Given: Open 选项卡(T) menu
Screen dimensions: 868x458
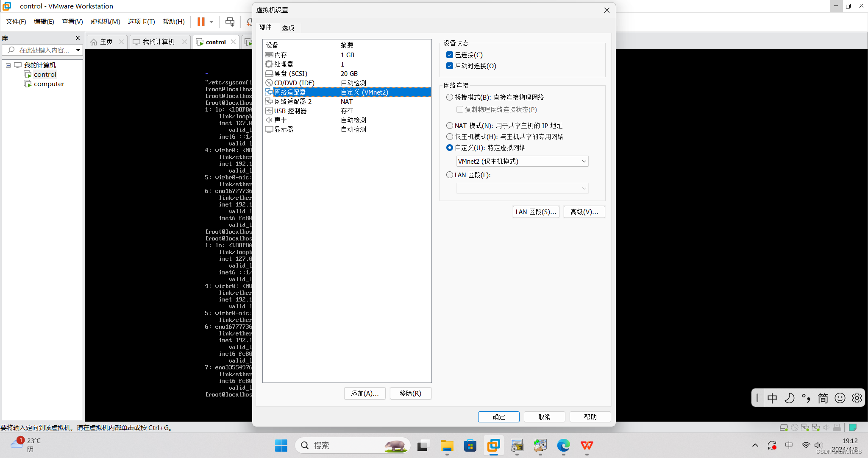Looking at the screenshot, I should (x=142, y=22).
